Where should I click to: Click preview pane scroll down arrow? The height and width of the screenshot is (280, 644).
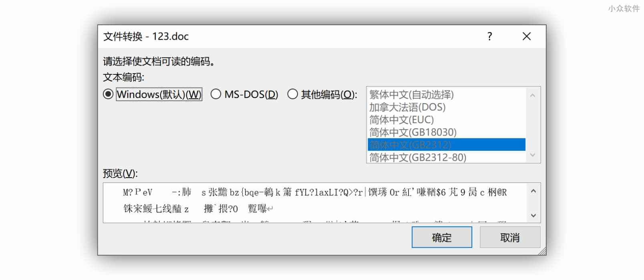pos(533,216)
